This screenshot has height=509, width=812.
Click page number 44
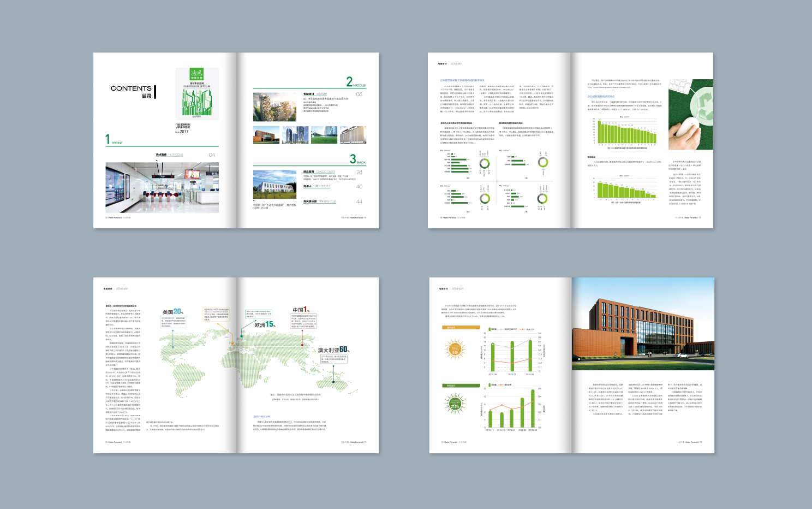[x=359, y=202]
